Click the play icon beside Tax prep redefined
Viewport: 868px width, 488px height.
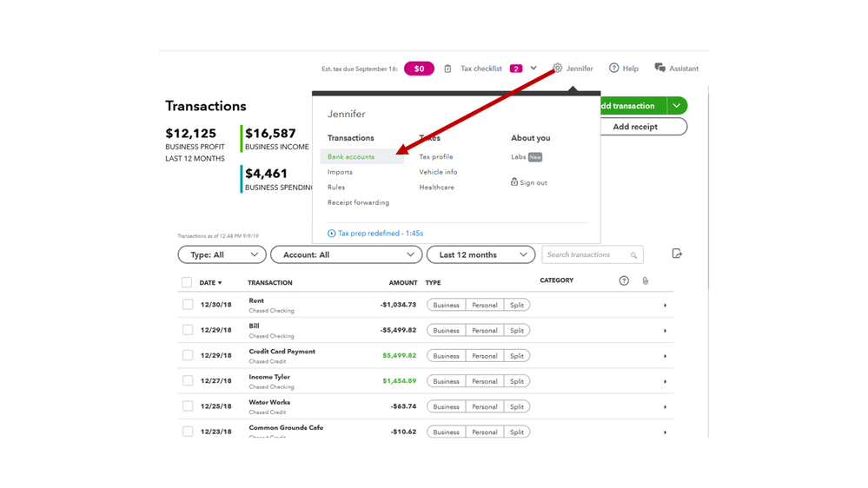(x=331, y=234)
